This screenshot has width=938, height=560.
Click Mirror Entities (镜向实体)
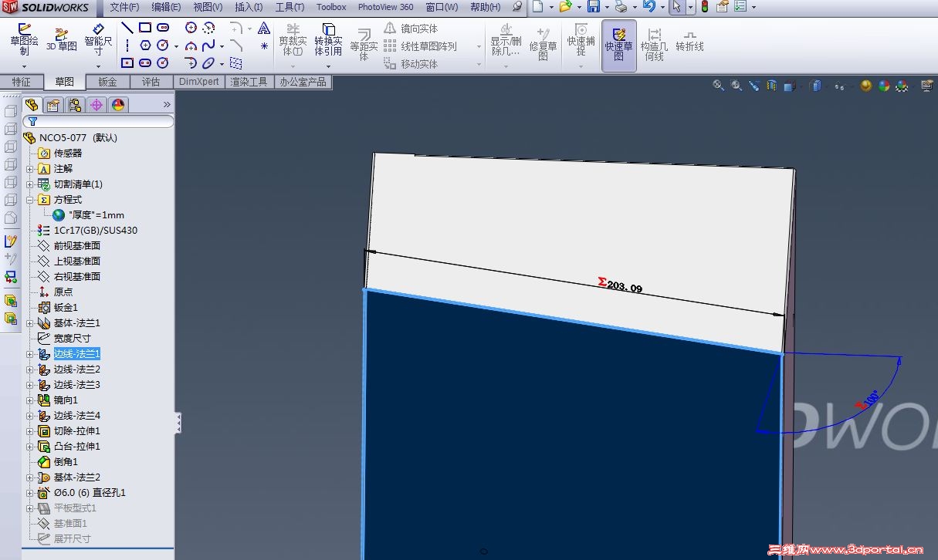click(x=411, y=29)
